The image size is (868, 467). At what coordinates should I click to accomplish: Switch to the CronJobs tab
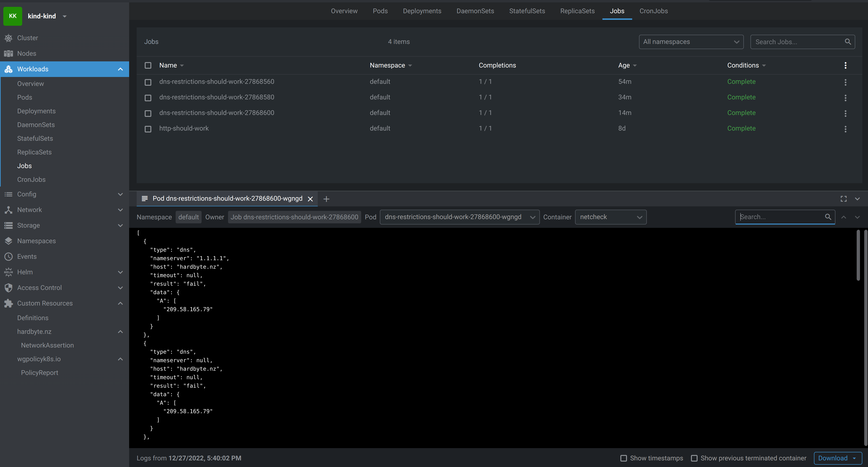tap(653, 11)
